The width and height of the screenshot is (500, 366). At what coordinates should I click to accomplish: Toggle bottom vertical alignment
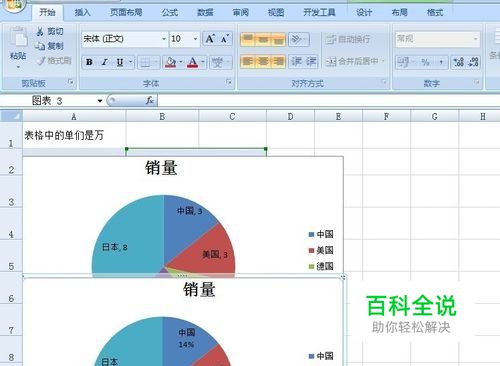[278, 39]
